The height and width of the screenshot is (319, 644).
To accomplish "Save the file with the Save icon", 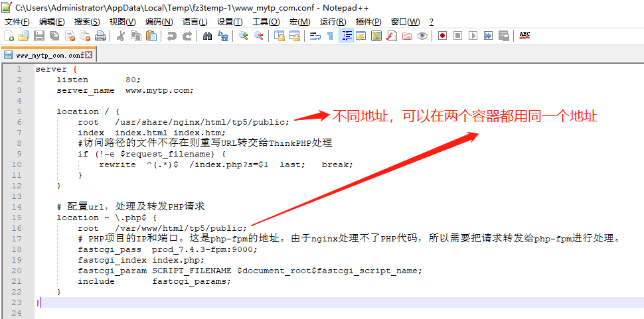I will tap(39, 36).
